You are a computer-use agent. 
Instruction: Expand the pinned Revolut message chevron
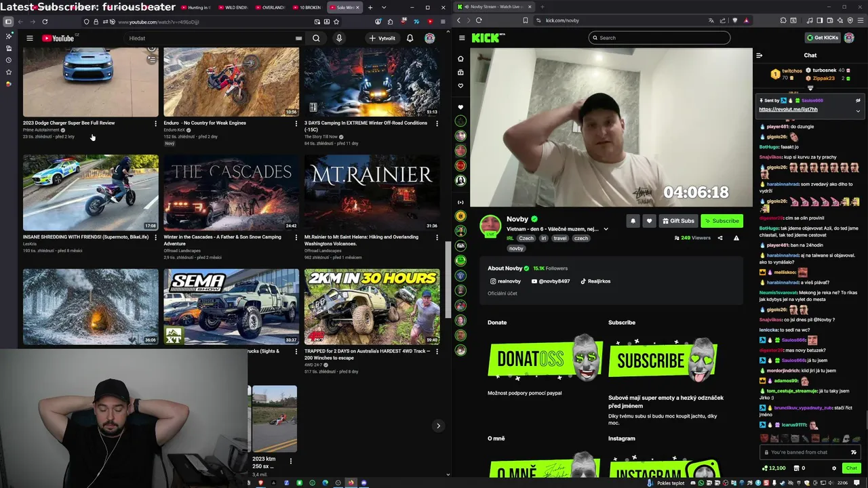(x=858, y=110)
